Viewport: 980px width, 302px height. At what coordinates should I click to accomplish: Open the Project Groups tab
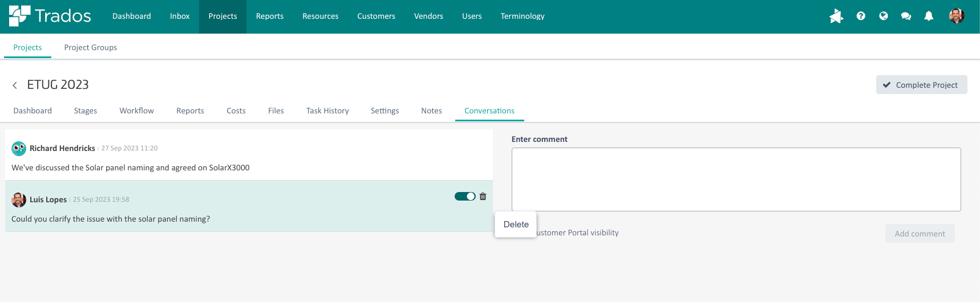click(91, 47)
